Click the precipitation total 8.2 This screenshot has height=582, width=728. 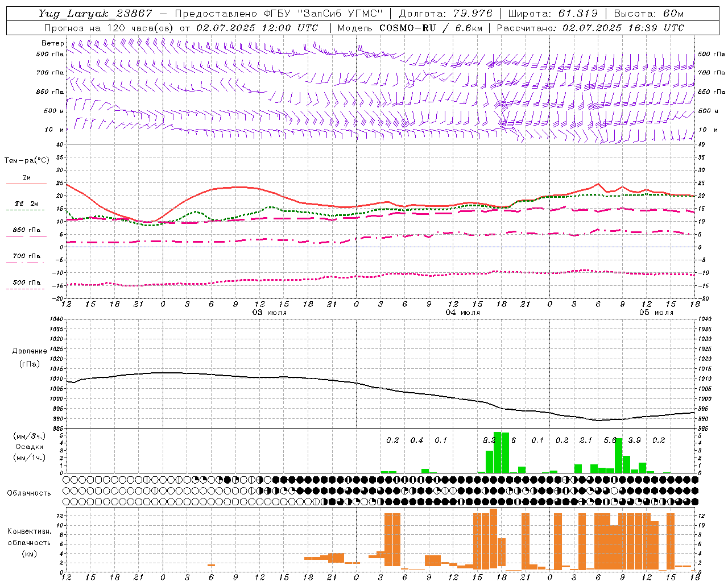click(489, 440)
